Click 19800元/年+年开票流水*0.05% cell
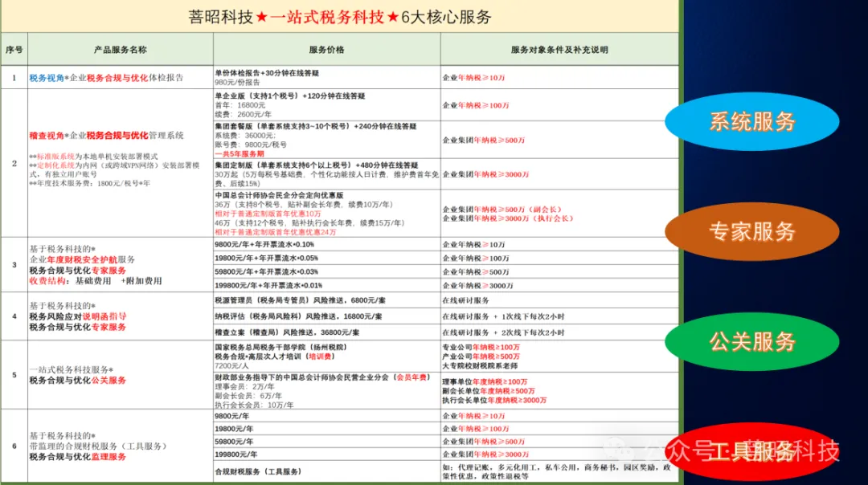Image resolution: width=868 pixels, height=485 pixels. coord(326,259)
